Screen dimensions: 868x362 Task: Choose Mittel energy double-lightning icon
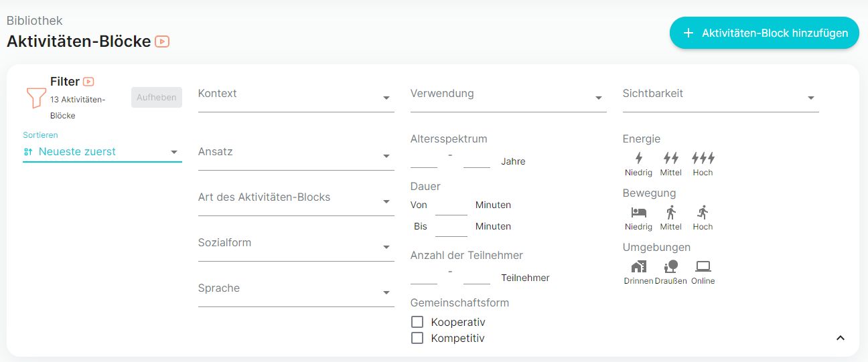tap(670, 158)
